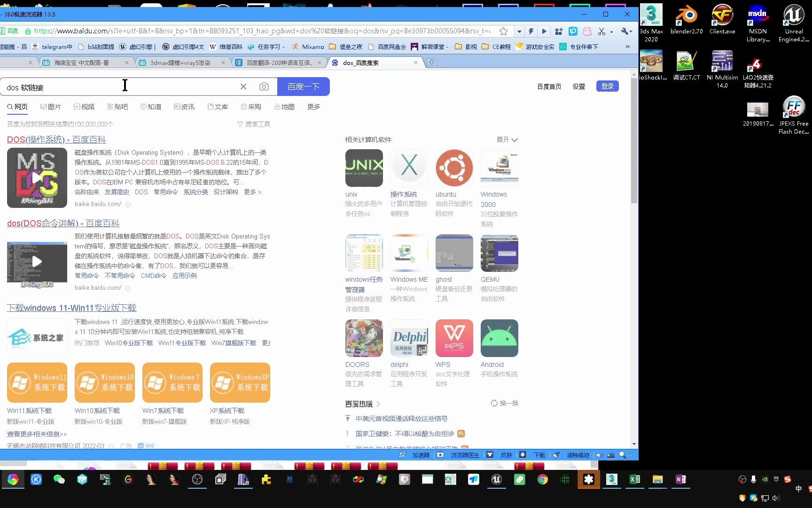Screen dimensions: 812x508
Task: Expand bookmarks bar overflow chevron
Action: (x=627, y=47)
